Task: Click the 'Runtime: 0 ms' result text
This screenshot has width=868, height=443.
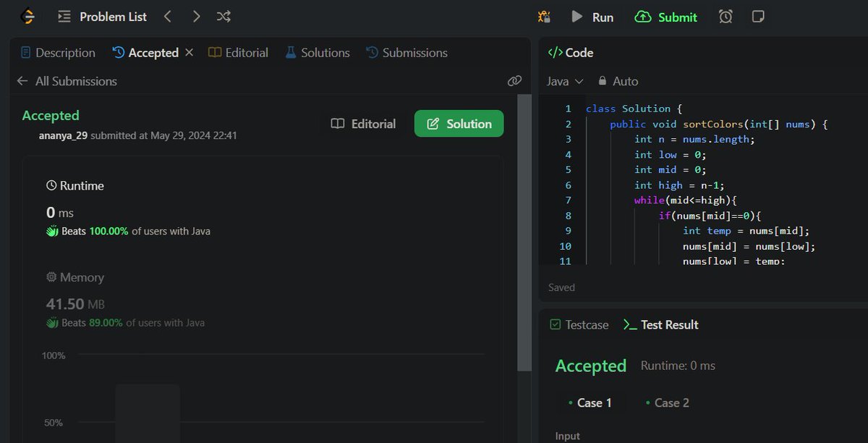Action: point(678,366)
